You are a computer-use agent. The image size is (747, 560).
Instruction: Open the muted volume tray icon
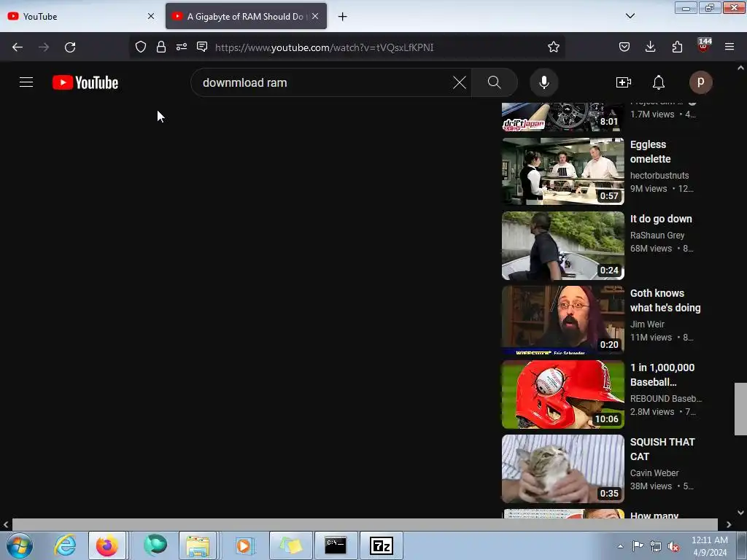coord(673,547)
